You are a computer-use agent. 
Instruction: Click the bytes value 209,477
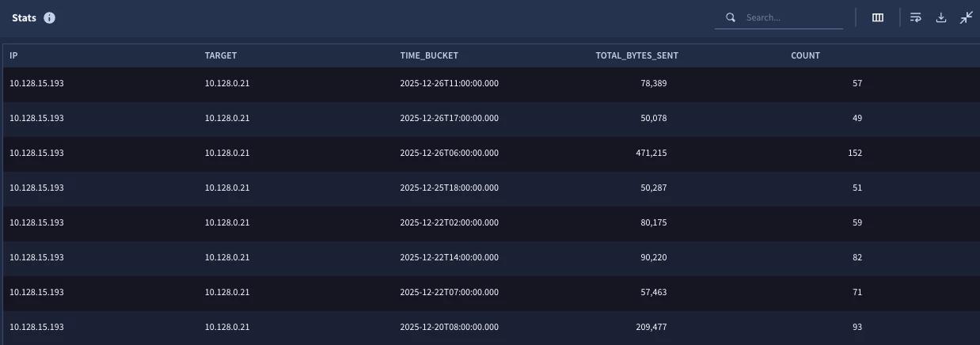pyautogui.click(x=651, y=327)
